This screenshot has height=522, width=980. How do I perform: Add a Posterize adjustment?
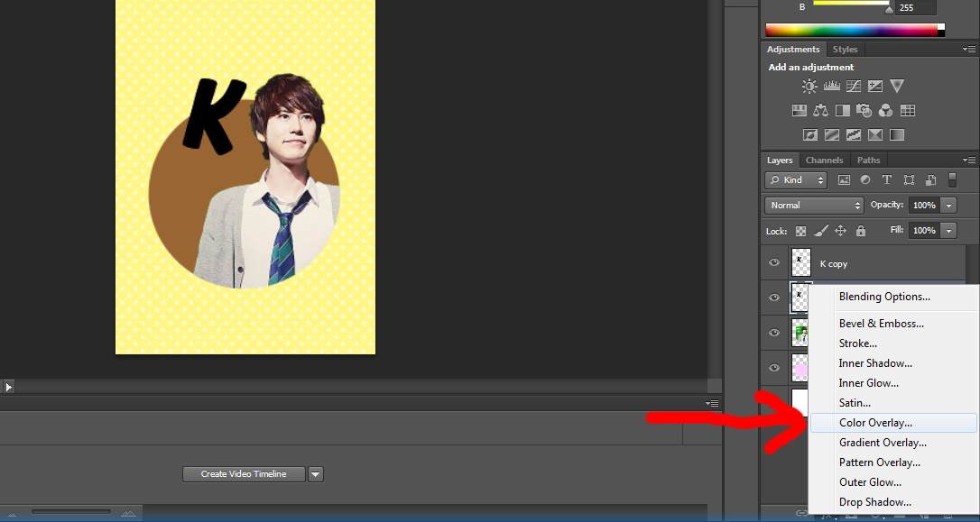tap(832, 134)
